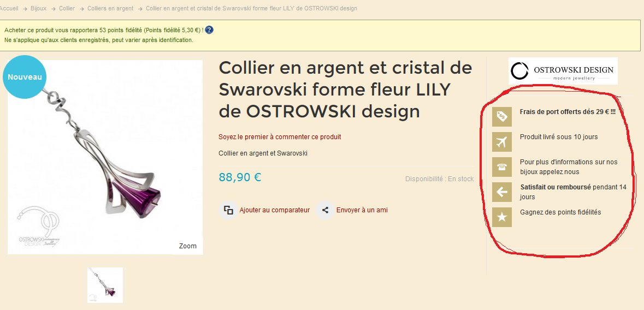The image size is (644, 310).
Task: Click the share icon beside Envoyer à un ami
Action: tap(325, 210)
